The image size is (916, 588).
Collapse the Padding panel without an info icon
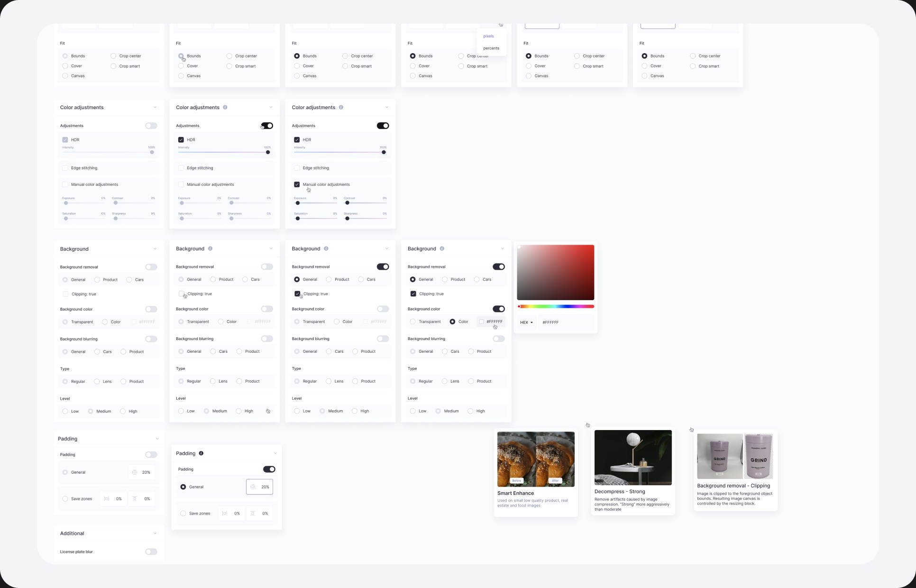(157, 439)
